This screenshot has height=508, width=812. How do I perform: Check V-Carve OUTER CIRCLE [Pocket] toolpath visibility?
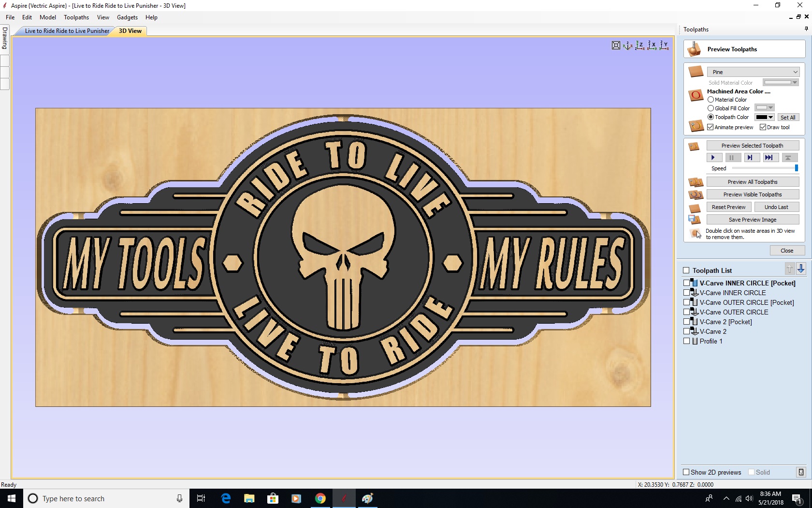coord(686,302)
